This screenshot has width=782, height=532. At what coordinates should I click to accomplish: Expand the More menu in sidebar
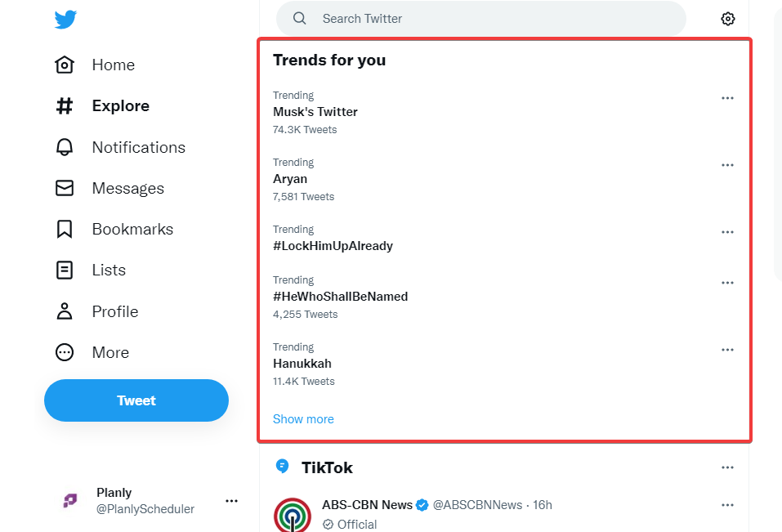65,352
